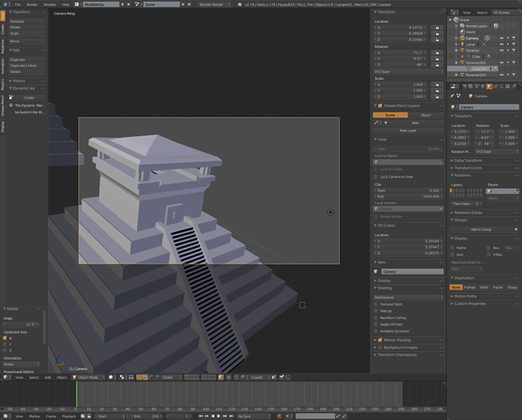Expand the Custom Properties section

[x=470, y=303]
